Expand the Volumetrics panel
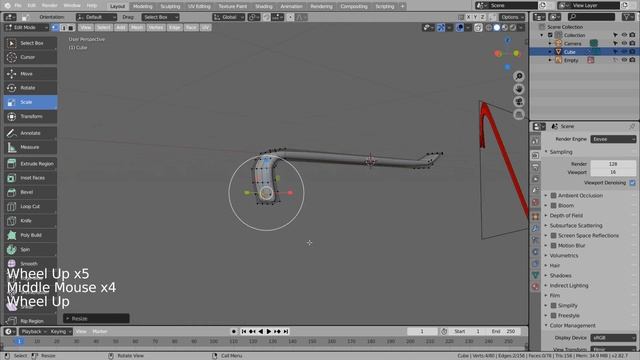 coord(563,256)
